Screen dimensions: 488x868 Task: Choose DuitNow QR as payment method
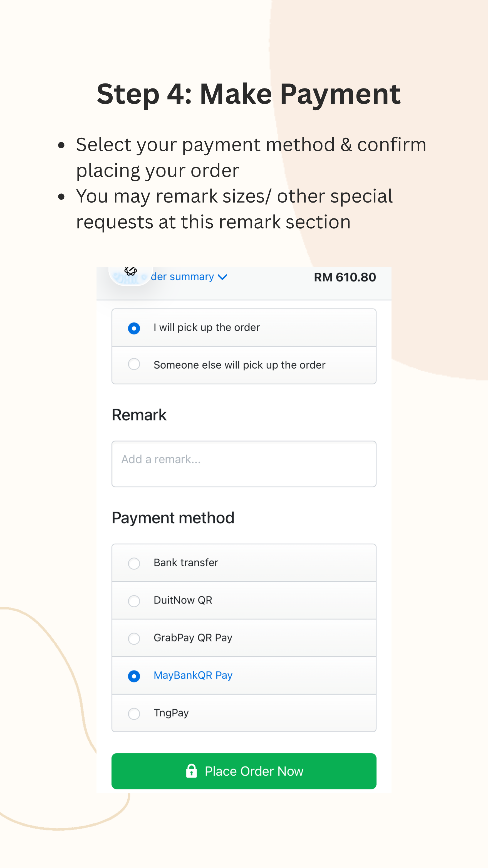(134, 601)
